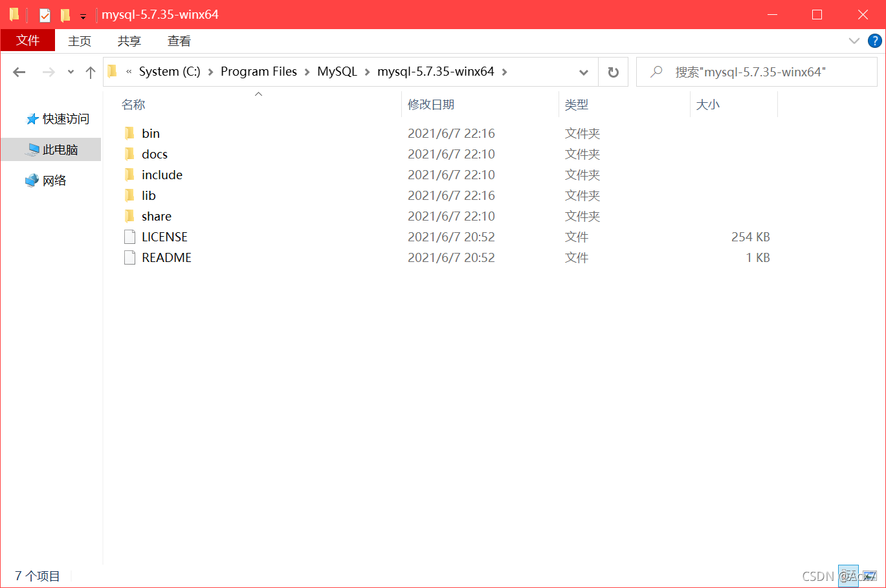
Task: Expand the chevron after Program Files
Action: click(307, 72)
